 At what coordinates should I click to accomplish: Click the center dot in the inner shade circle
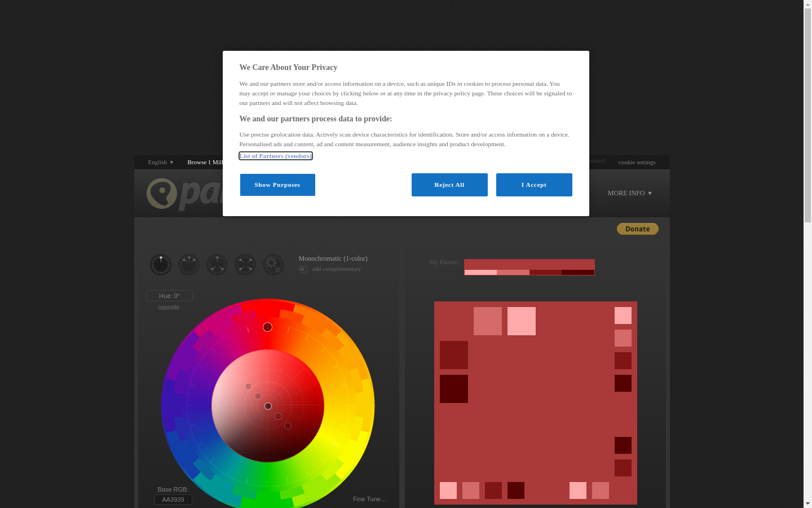[x=268, y=406]
